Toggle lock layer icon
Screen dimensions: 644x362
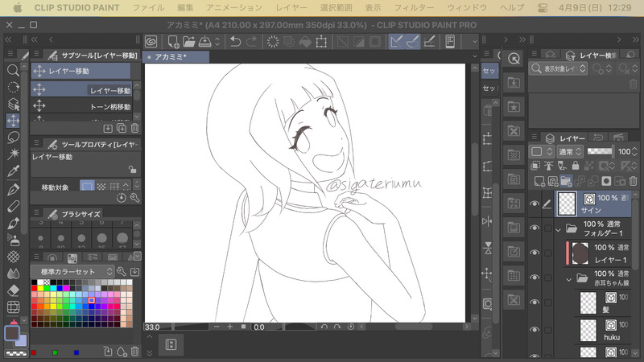pos(576,166)
